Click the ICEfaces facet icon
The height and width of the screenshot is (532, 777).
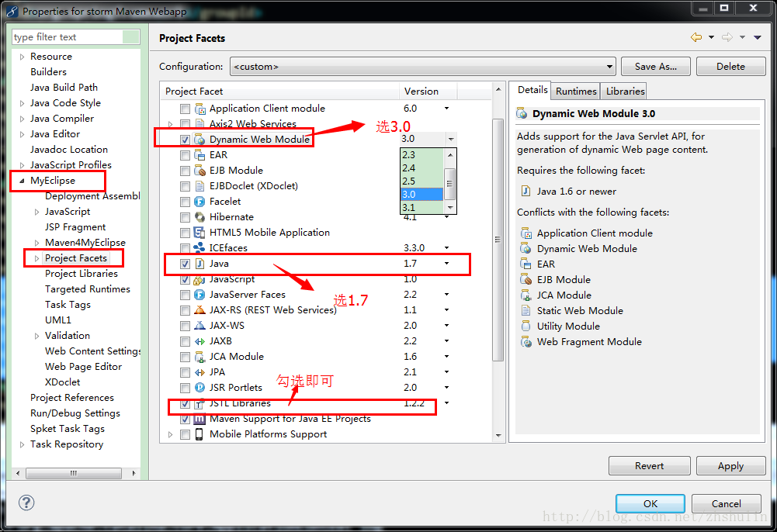[x=199, y=248]
